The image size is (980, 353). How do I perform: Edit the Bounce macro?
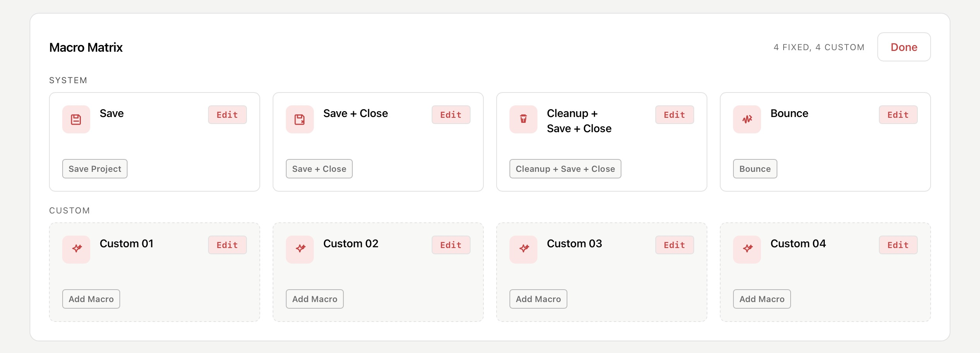898,115
